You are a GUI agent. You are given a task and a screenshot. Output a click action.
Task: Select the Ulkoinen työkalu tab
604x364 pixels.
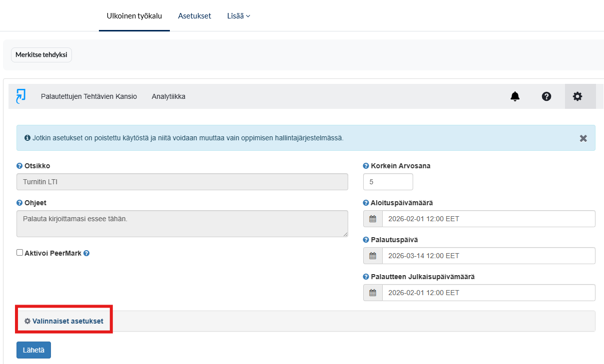point(134,16)
